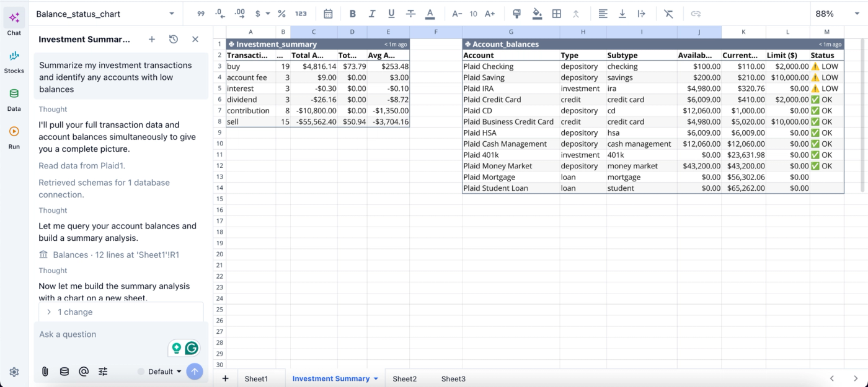
Task: Clear formatting with toolbar icon
Action: click(668, 14)
